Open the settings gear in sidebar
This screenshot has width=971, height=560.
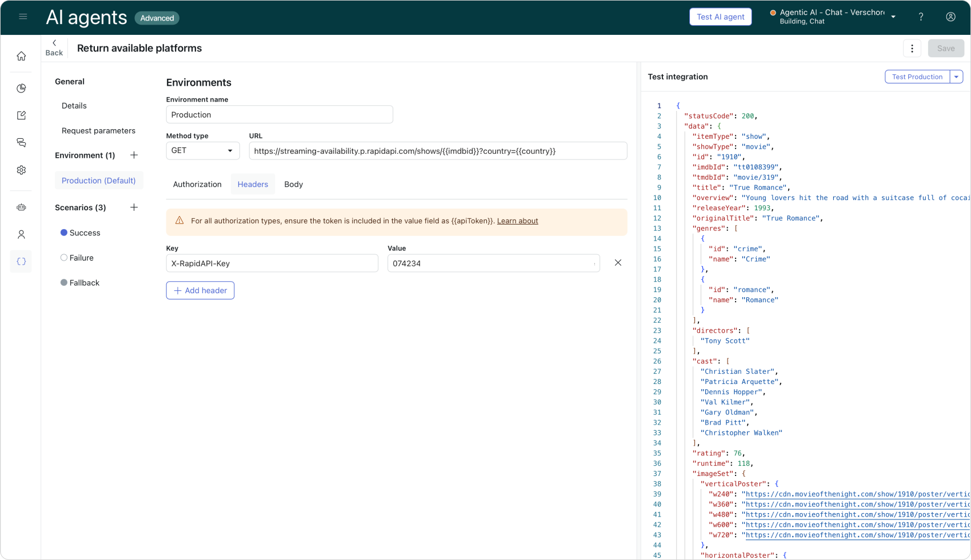[x=21, y=170]
